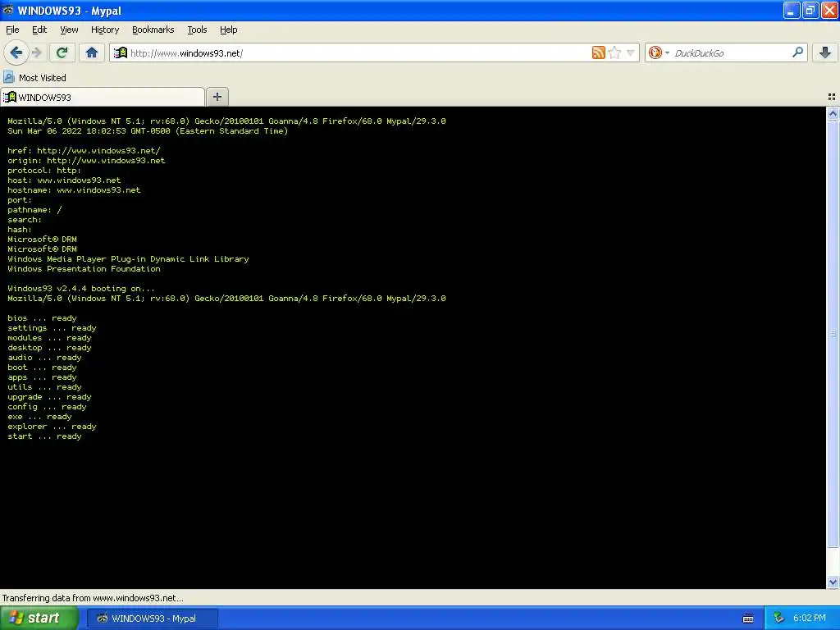Image resolution: width=840 pixels, height=630 pixels.
Task: Open the address bar history dropdown arrow
Action: (631, 52)
